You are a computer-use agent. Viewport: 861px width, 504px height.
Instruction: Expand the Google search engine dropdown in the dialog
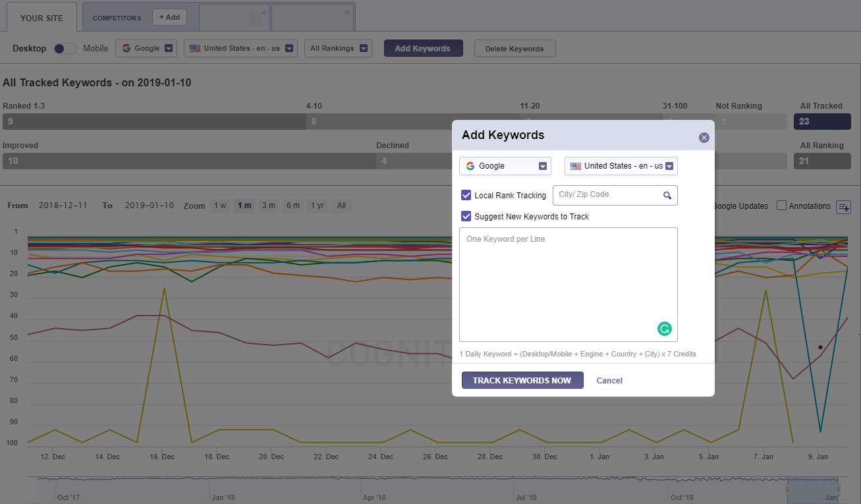[x=543, y=165]
